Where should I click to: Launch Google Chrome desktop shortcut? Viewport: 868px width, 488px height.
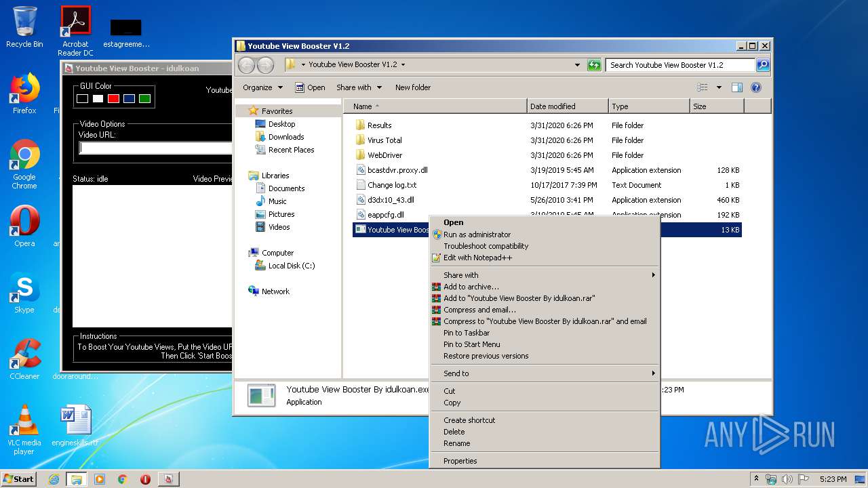coord(24,164)
